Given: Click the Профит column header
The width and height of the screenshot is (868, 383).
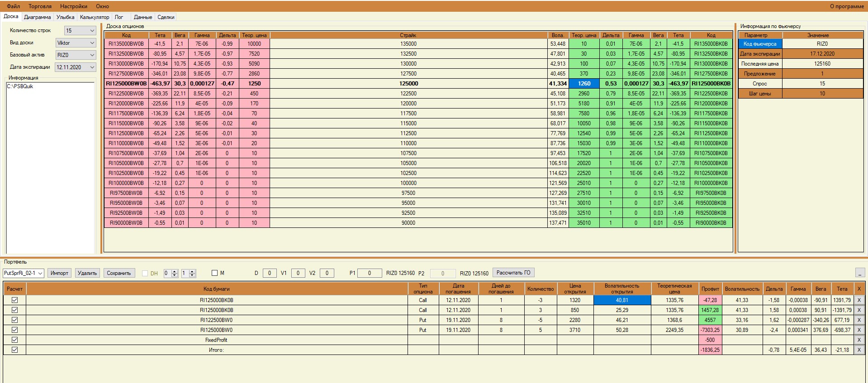Looking at the screenshot, I should click(x=710, y=288).
